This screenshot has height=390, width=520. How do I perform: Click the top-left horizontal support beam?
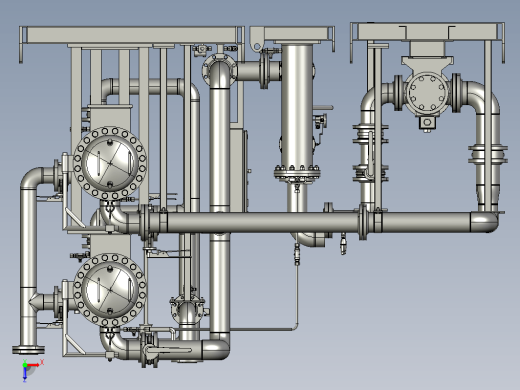coord(132,35)
